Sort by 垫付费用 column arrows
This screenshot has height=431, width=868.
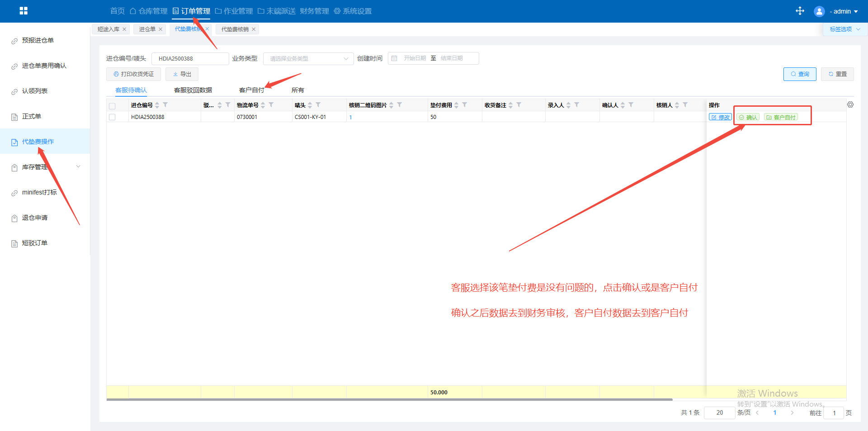point(457,105)
